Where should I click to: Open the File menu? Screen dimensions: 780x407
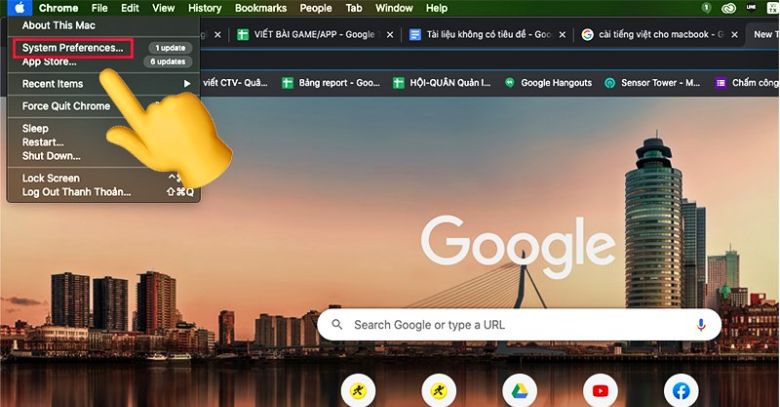[99, 8]
